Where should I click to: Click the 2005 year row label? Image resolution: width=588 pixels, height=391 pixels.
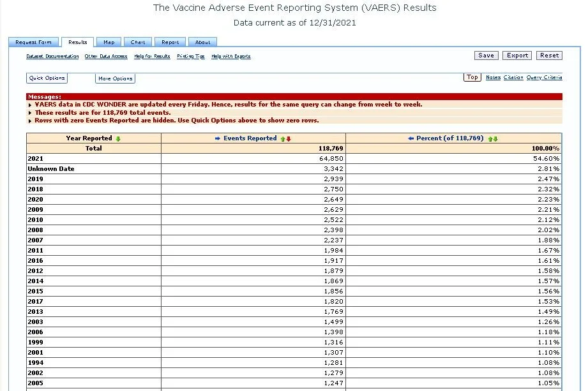pos(35,383)
